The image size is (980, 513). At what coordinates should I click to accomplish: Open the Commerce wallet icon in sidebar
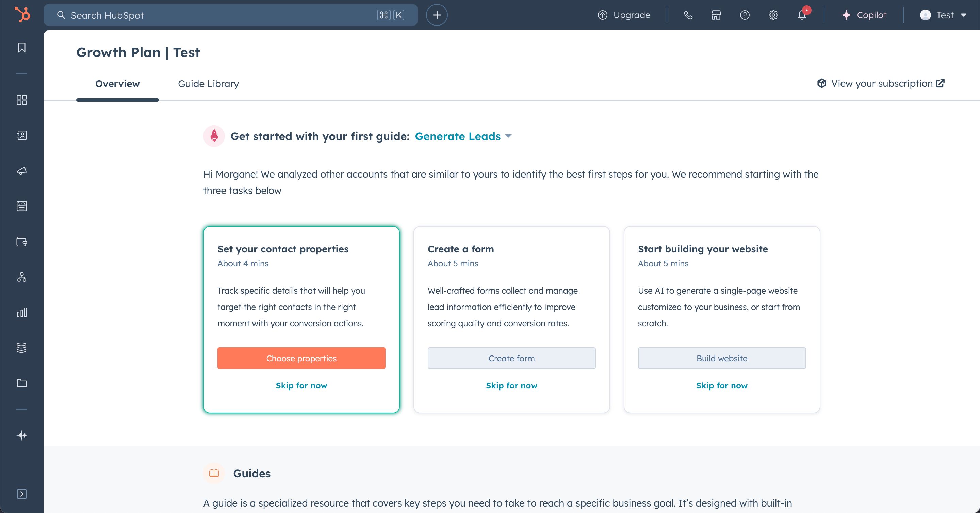click(x=22, y=242)
